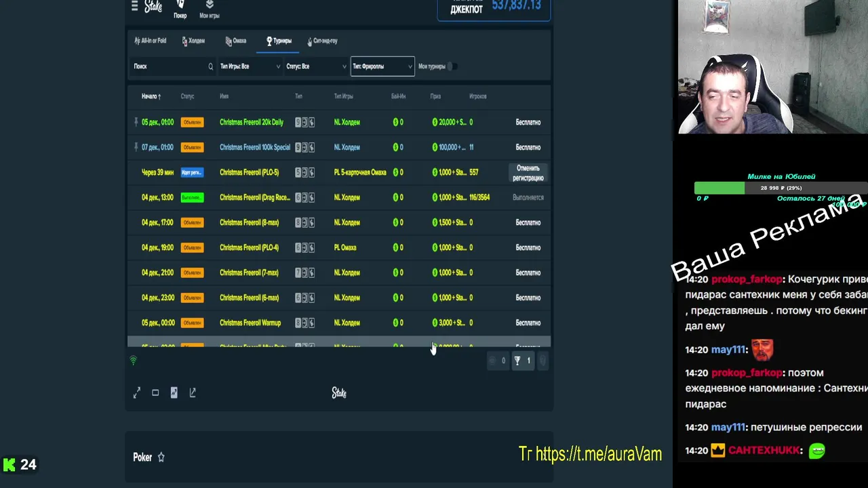The image size is (868, 488).
Task: Open the Покер section icon
Action: click(180, 9)
